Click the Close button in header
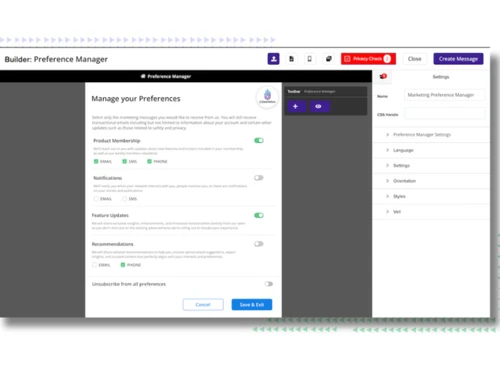Screen dimensions: 500x375 tap(415, 59)
